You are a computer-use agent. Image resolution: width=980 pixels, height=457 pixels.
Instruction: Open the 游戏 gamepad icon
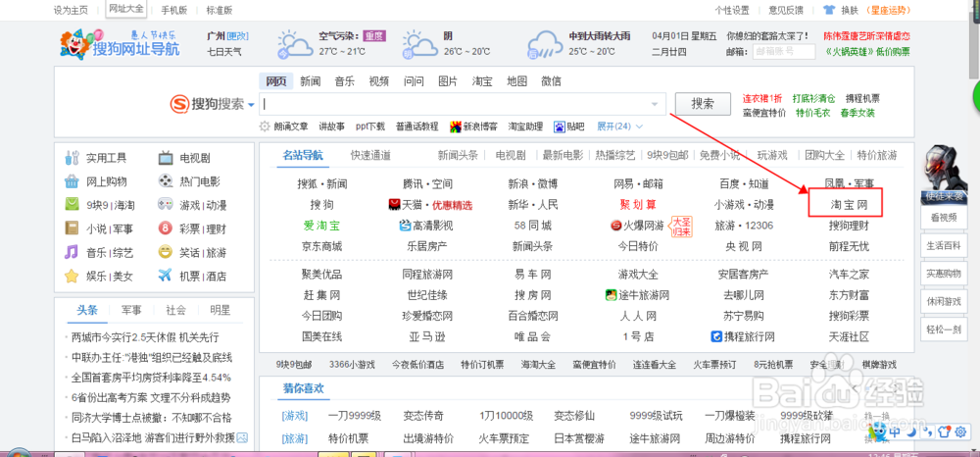coord(166,205)
